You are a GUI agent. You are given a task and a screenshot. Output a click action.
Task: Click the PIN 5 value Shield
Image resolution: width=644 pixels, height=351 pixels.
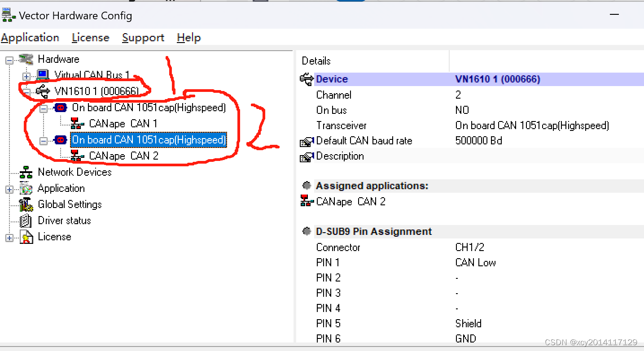click(x=468, y=324)
